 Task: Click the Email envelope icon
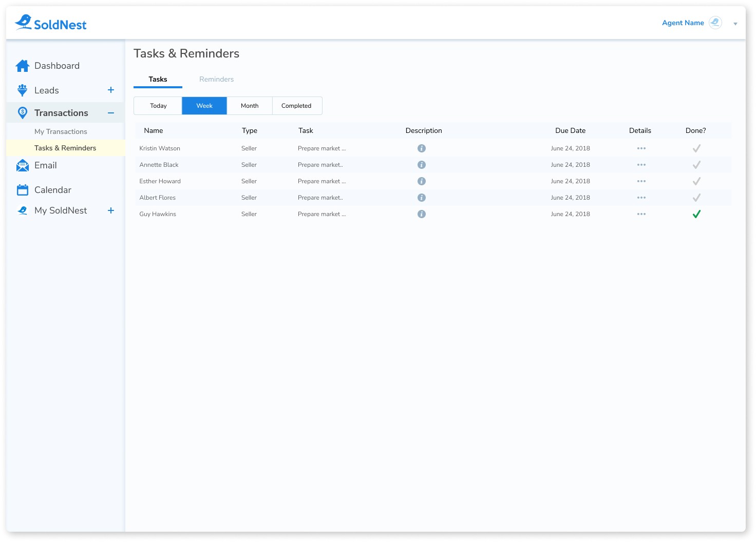pyautogui.click(x=23, y=165)
